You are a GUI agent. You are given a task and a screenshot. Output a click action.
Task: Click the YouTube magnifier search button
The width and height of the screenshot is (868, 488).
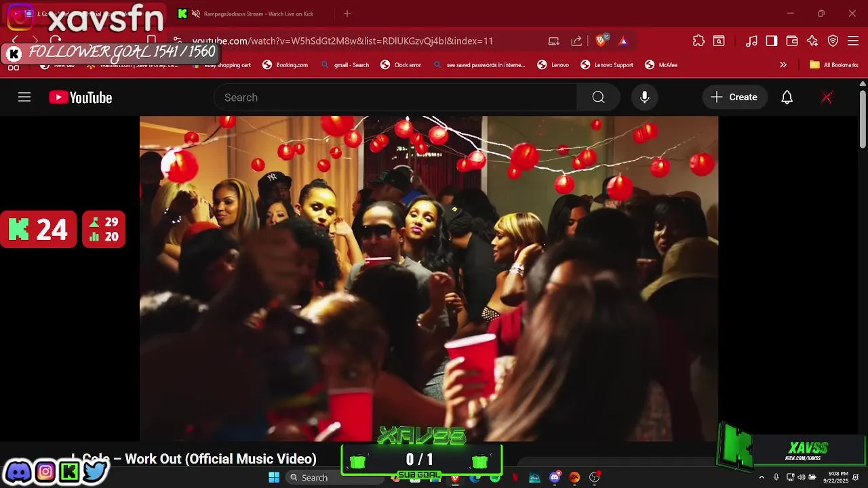[598, 98]
